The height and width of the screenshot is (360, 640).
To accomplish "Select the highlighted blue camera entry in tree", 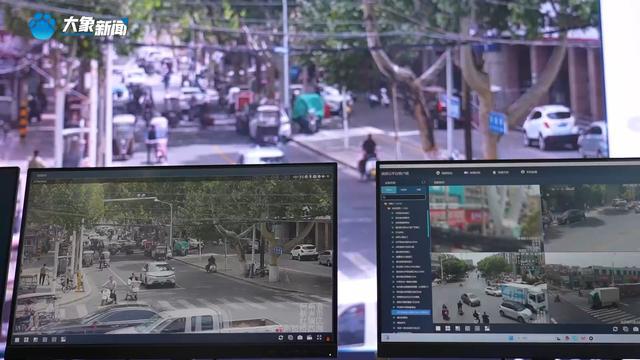I will point(411,312).
